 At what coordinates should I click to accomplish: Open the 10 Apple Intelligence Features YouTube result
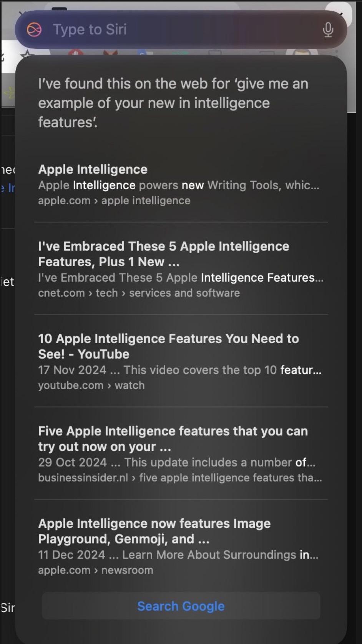tap(168, 346)
